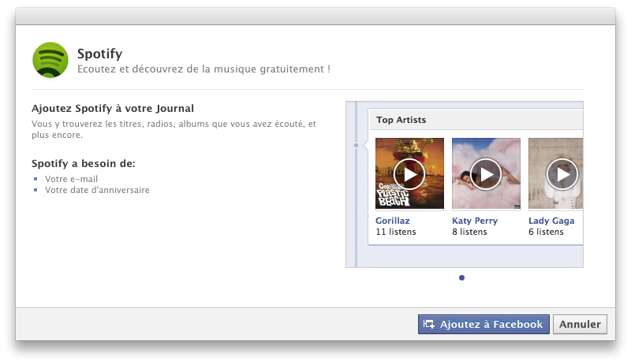Click the Ajoutez à Facebook button
Image resolution: width=631 pixels, height=364 pixels.
pos(484,325)
